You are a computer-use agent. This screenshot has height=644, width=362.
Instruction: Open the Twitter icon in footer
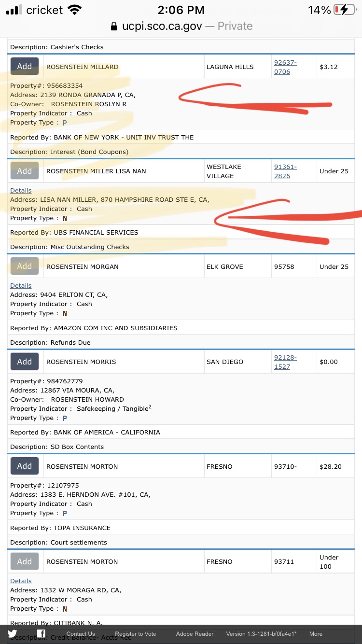12,634
